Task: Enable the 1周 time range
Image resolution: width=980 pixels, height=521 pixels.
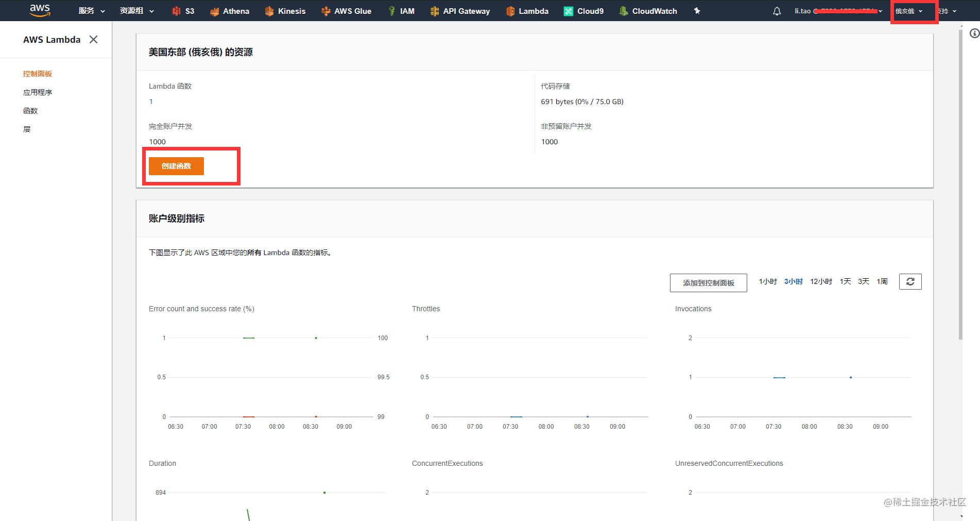Action: pos(882,281)
